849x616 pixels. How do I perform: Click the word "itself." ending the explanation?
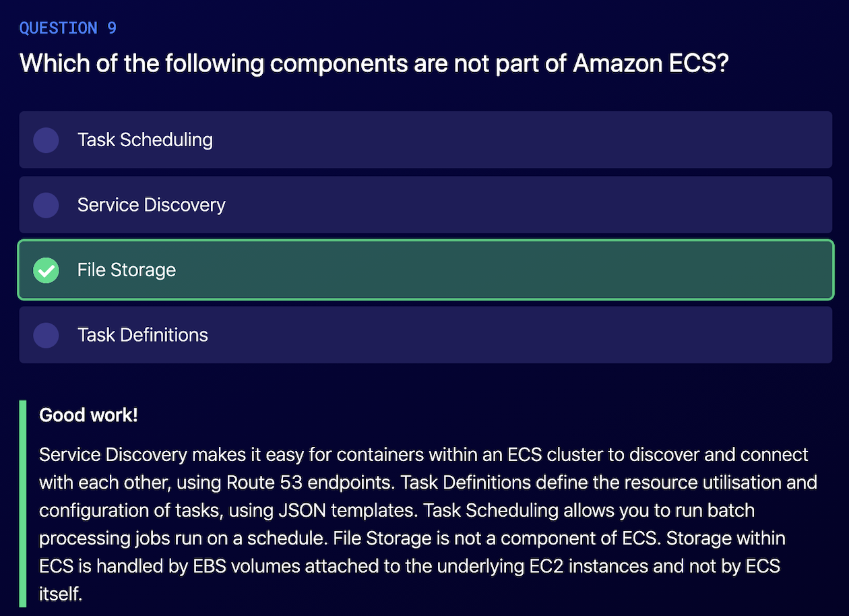61,594
